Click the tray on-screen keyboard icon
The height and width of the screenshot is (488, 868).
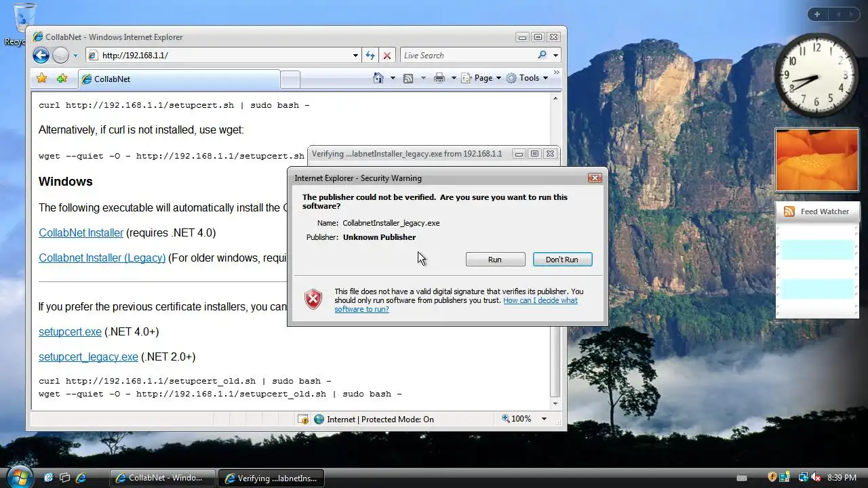point(742,478)
